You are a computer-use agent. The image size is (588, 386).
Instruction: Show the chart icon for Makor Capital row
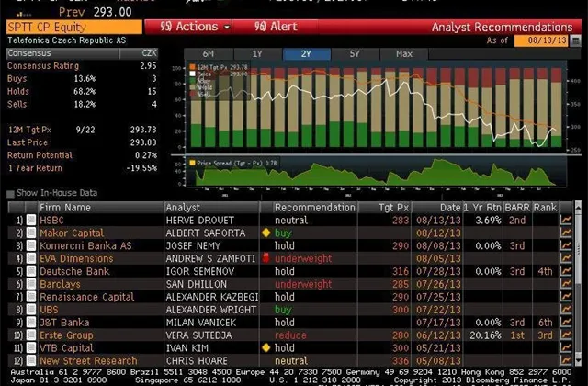(566, 233)
